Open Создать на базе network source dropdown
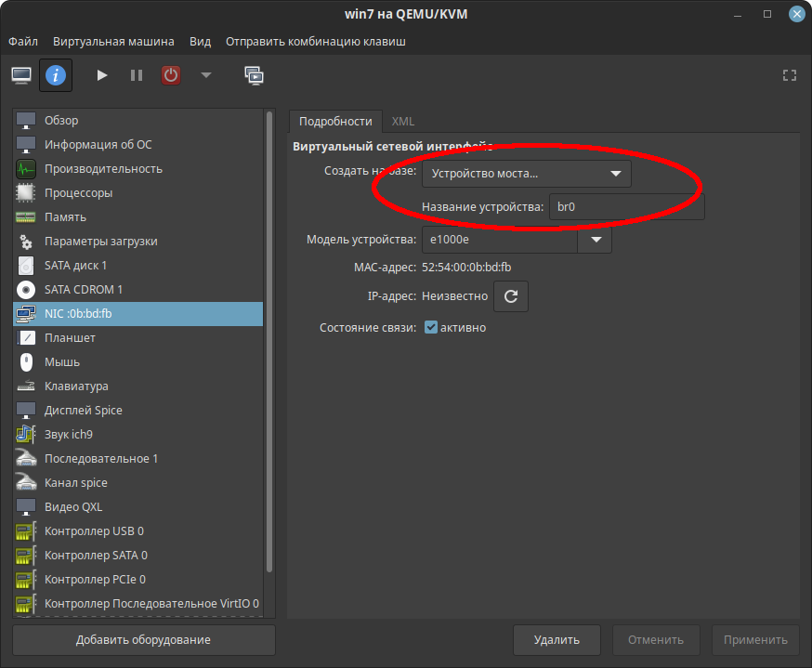The height and width of the screenshot is (668, 812). pyautogui.click(x=527, y=174)
